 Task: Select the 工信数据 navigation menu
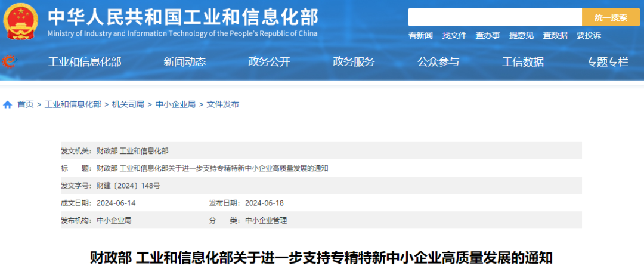[x=523, y=61]
